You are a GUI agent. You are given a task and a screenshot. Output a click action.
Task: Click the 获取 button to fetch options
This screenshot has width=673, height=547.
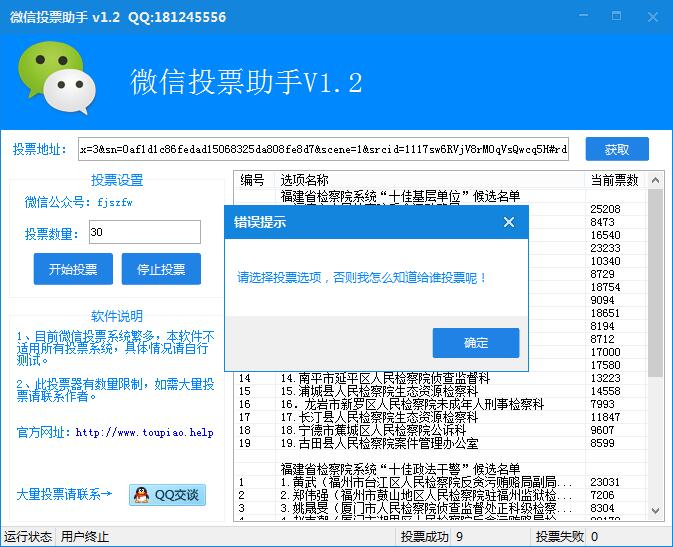617,149
